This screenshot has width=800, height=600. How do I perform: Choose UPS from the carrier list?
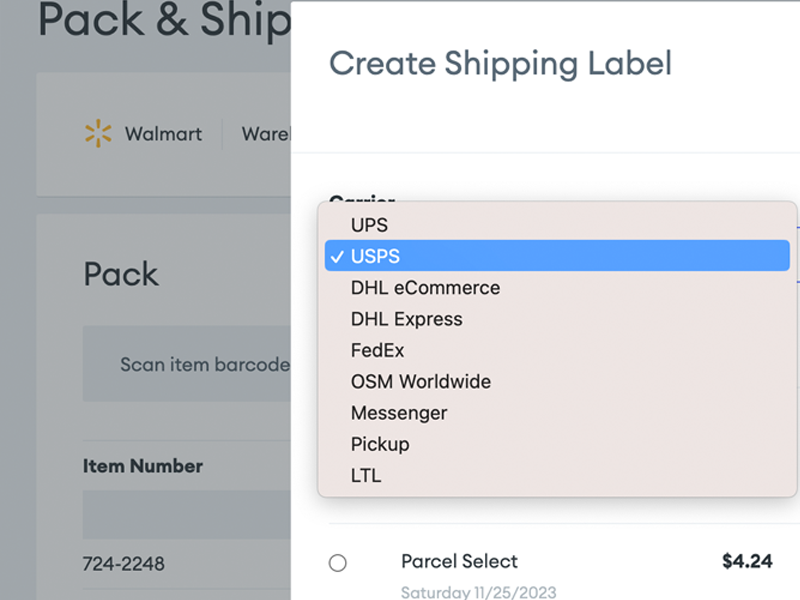point(557,225)
